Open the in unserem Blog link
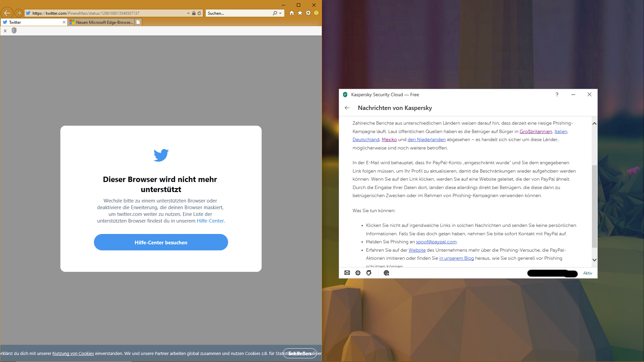644x362 pixels. click(x=457, y=258)
